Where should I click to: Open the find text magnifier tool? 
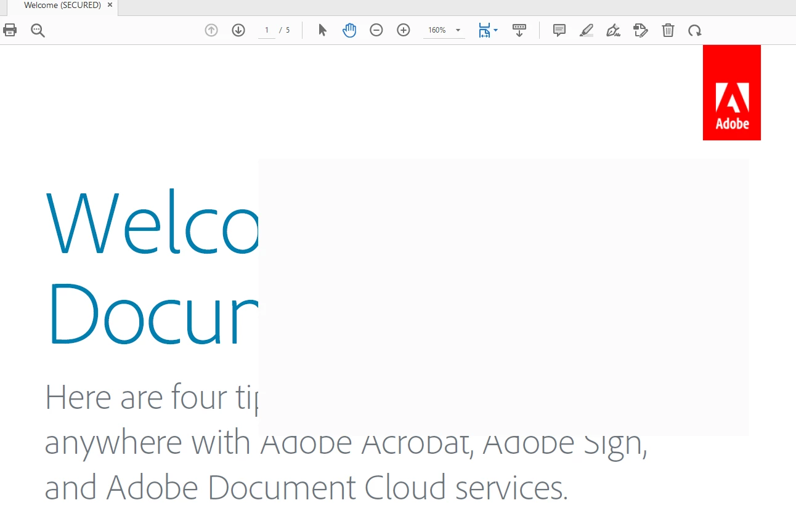click(38, 30)
